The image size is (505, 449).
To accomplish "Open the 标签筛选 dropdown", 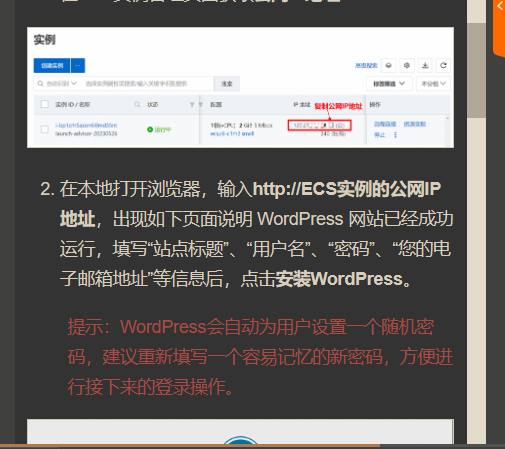I will (x=389, y=84).
